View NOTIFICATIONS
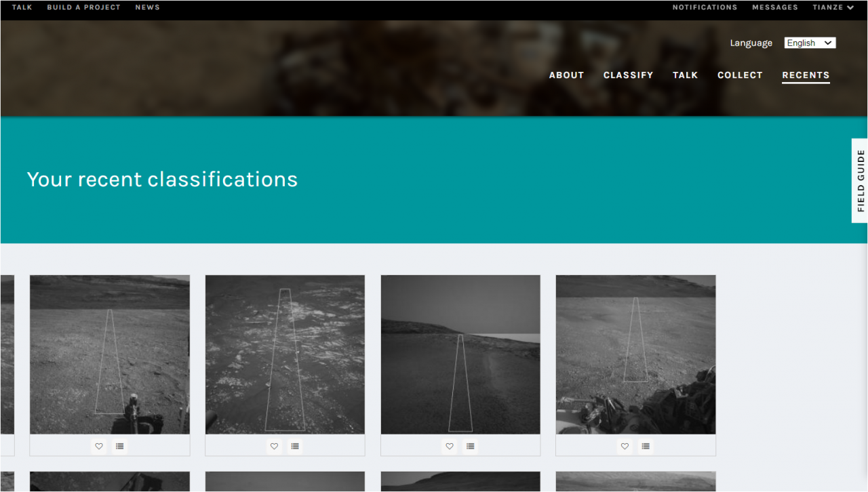The width and height of the screenshot is (868, 492). pyautogui.click(x=705, y=7)
